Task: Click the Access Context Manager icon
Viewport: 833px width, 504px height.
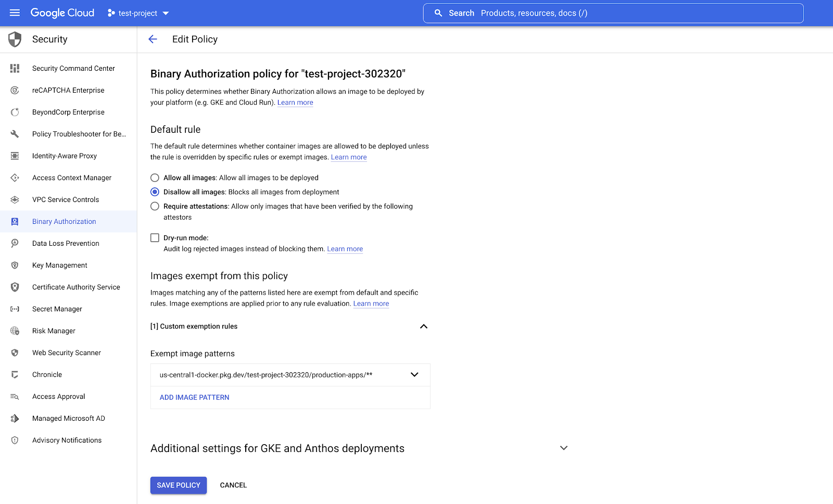Action: click(x=15, y=178)
